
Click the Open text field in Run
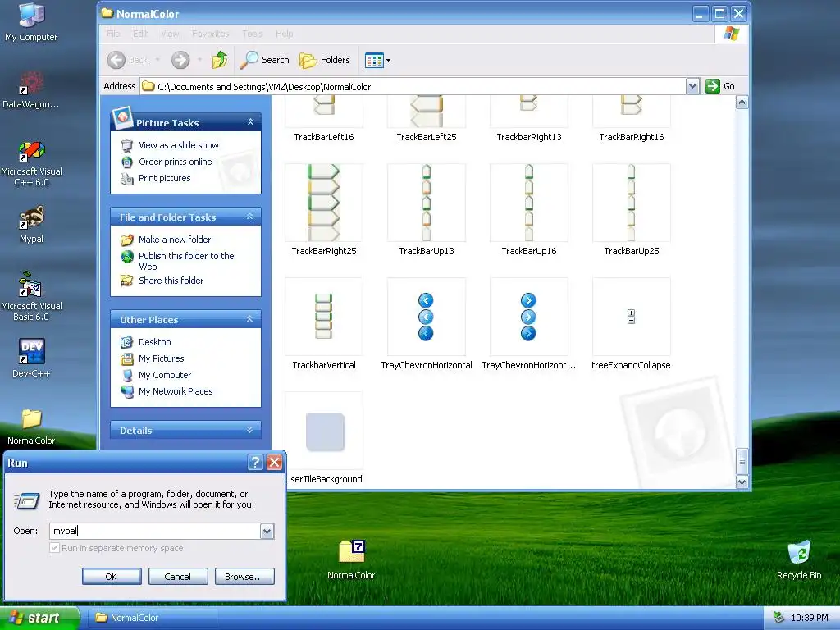point(155,531)
